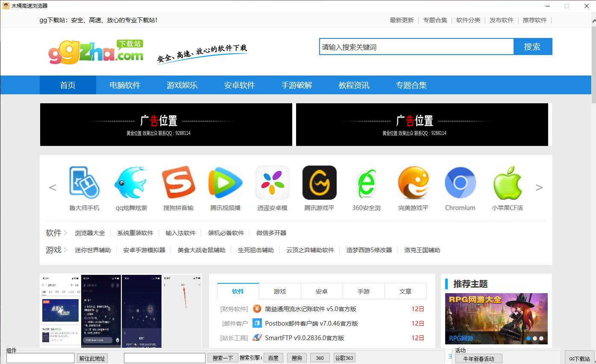Click the SmartFTP software icon

coord(257,338)
